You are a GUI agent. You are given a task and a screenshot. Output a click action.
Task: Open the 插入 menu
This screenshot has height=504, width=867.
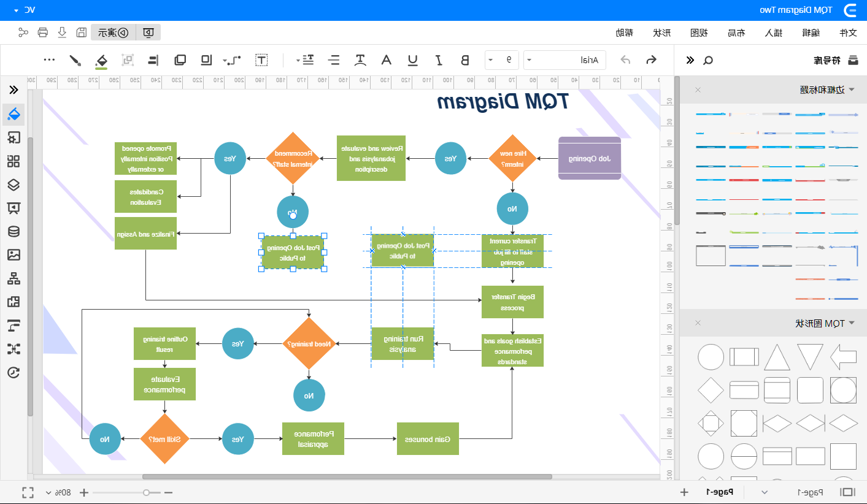point(774,32)
